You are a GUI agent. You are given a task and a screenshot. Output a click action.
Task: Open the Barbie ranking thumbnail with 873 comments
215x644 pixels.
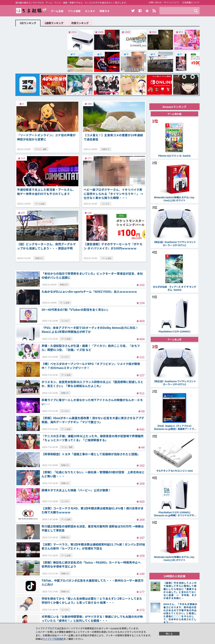187,40
